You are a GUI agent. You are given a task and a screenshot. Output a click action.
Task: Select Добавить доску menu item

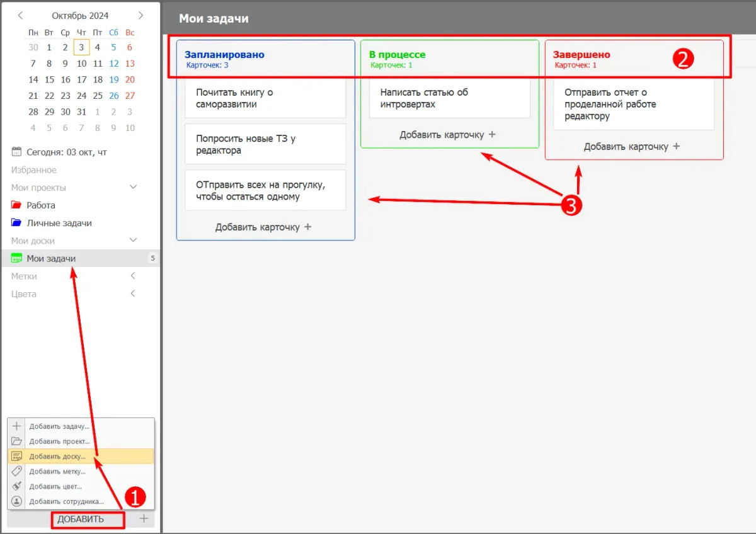pyautogui.click(x=57, y=456)
